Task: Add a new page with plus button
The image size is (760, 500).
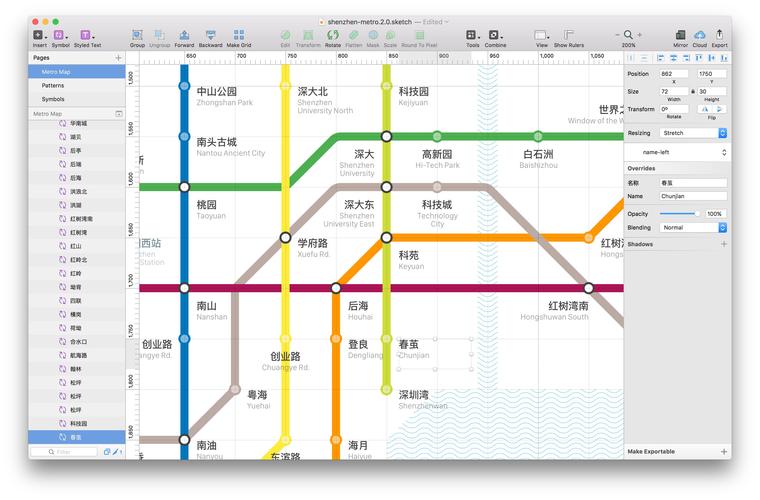Action: click(x=118, y=58)
